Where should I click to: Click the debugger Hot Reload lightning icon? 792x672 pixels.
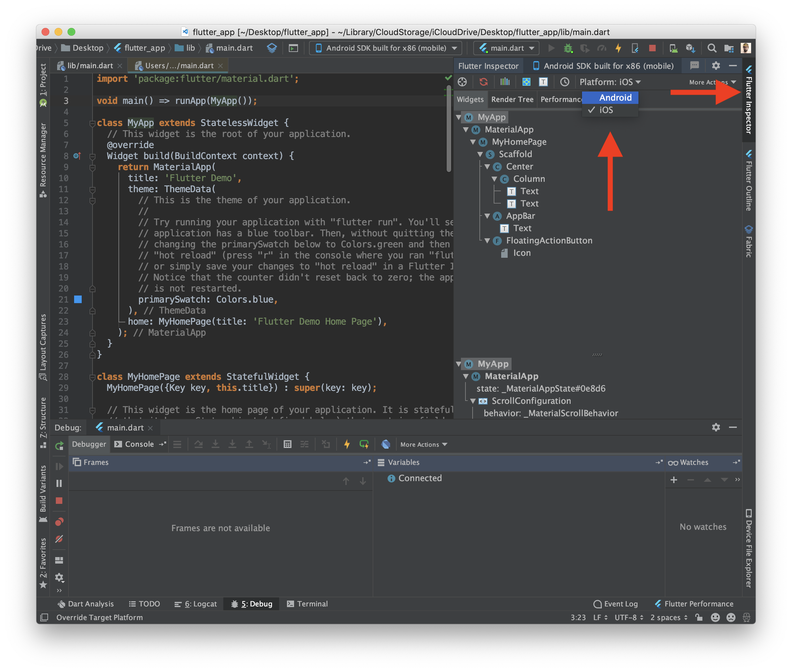pyautogui.click(x=347, y=444)
